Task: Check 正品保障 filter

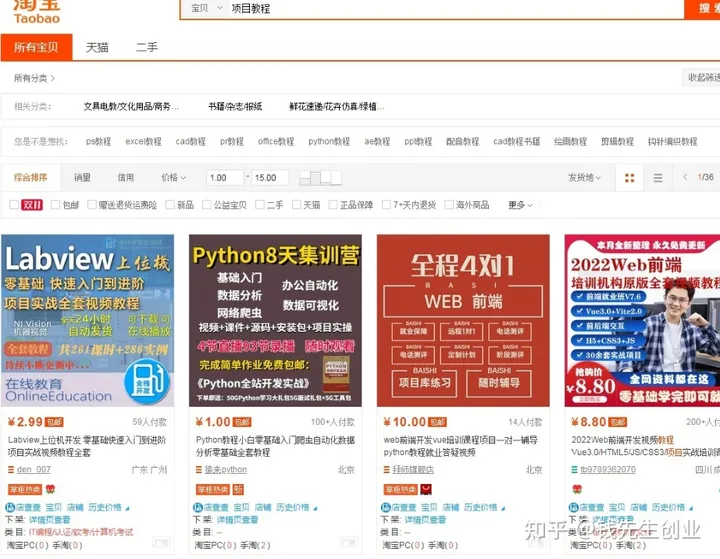Action: click(333, 204)
